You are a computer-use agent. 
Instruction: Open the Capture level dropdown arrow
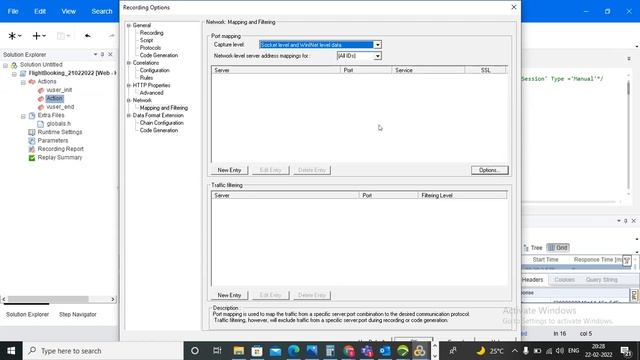tap(378, 45)
